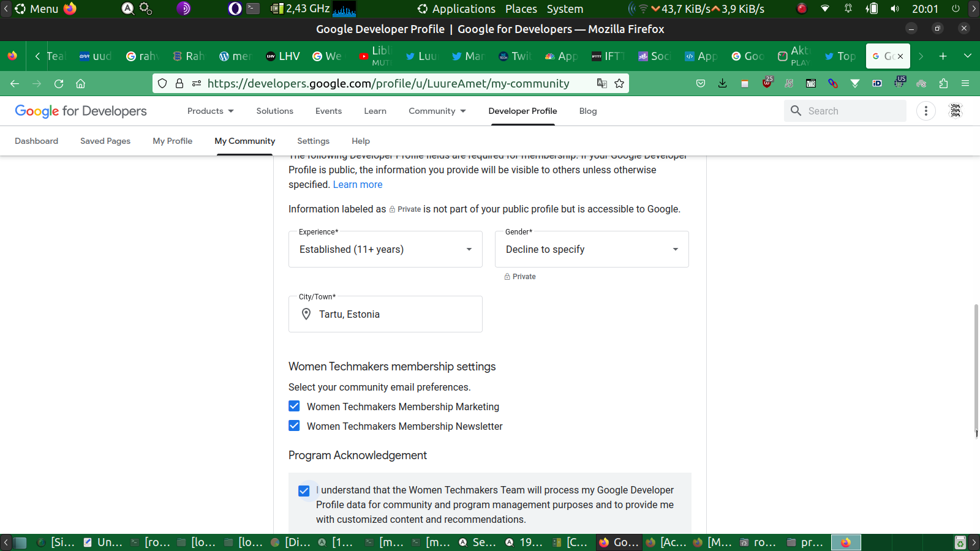Close the active Google Developer Profile tab

(900, 56)
